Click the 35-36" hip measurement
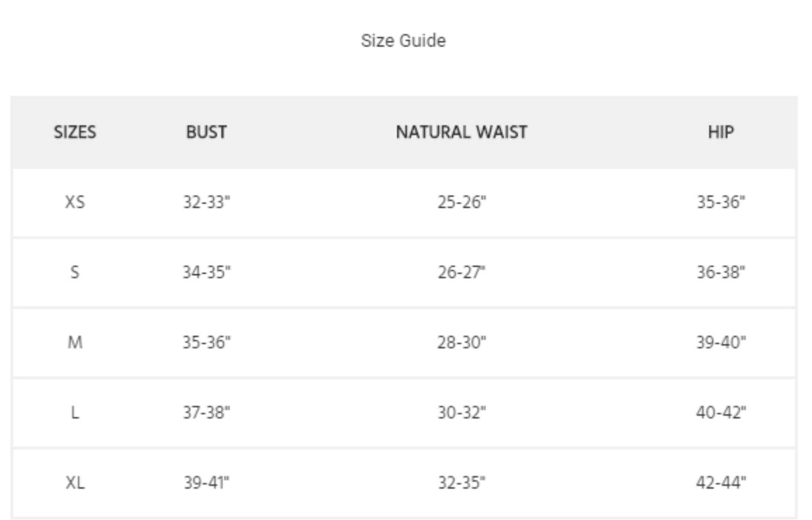This screenshot has height=520, width=812. [720, 202]
